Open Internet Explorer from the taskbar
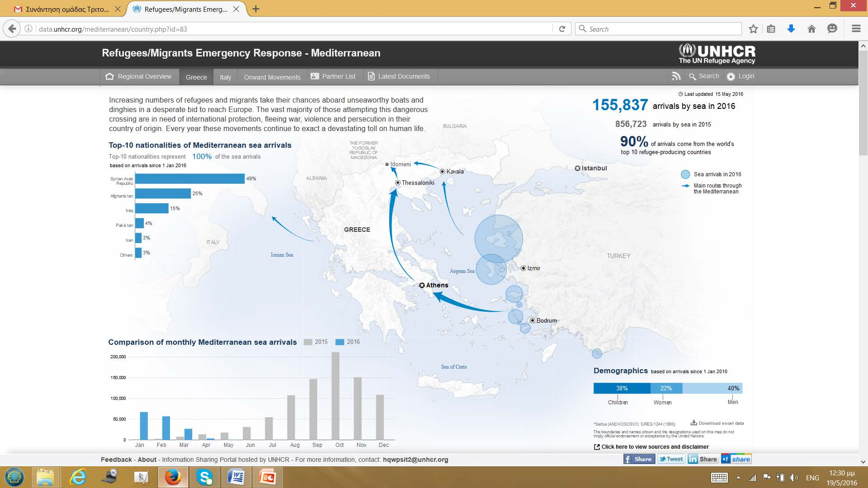This screenshot has height=488, width=868. tap(78, 477)
